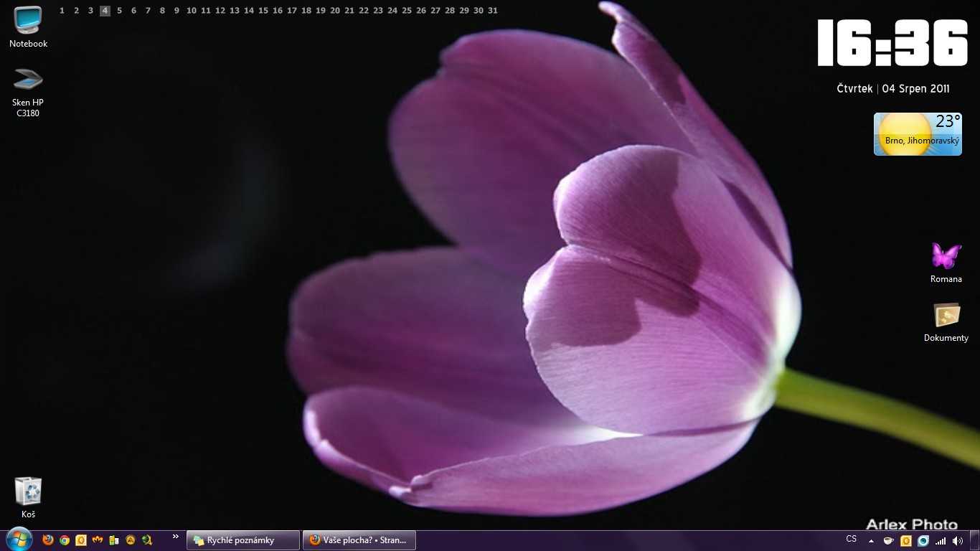Switch to the Vaše plocha? Firefox window
The width and height of the screenshot is (980, 551).
coord(359,540)
